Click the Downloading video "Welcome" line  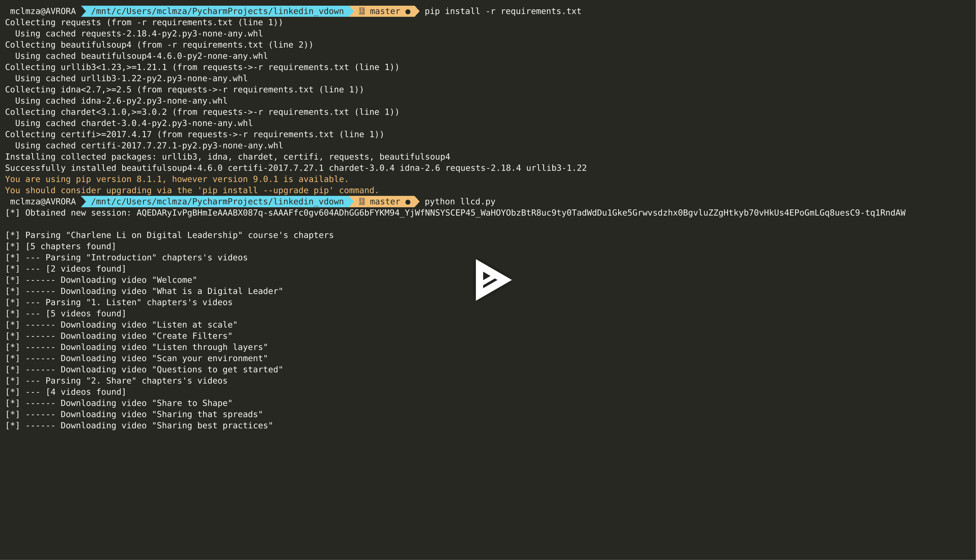tap(101, 280)
